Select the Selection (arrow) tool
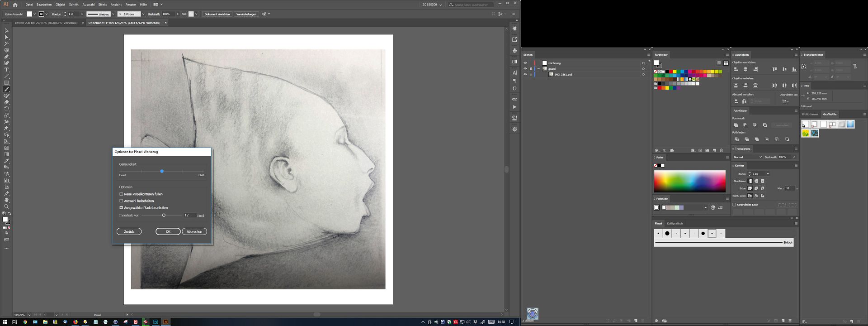Image resolution: width=868 pixels, height=326 pixels. click(6, 31)
